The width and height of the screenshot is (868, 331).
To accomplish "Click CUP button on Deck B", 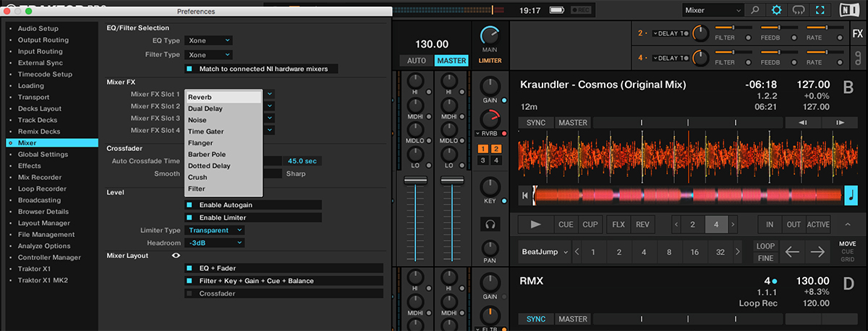I will coord(590,225).
